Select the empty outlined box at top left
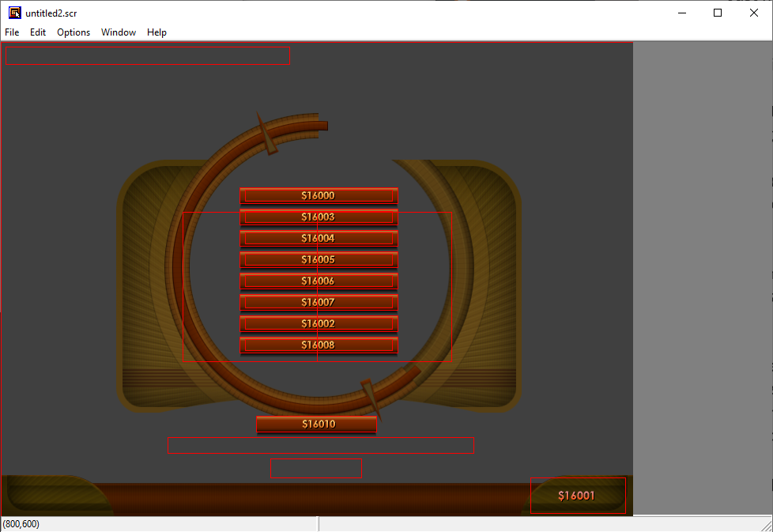 148,55
